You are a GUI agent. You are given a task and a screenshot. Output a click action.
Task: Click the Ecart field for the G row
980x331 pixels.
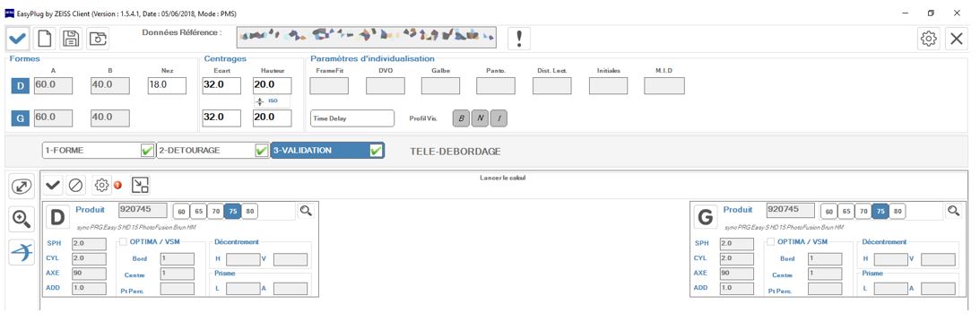[x=221, y=118]
